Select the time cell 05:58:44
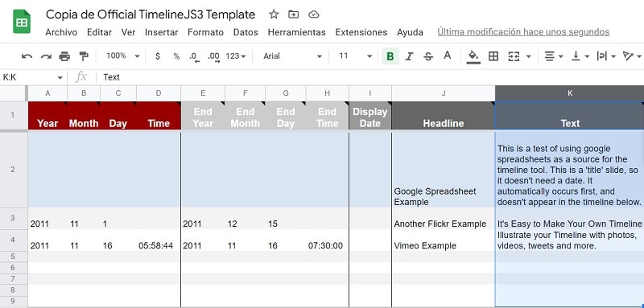Screen dimensions: 644x308 (159, 240)
